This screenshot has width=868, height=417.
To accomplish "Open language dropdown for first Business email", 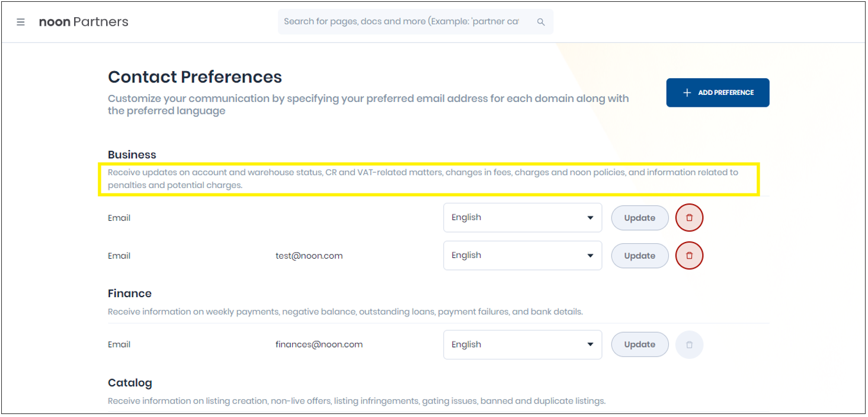I will [523, 218].
